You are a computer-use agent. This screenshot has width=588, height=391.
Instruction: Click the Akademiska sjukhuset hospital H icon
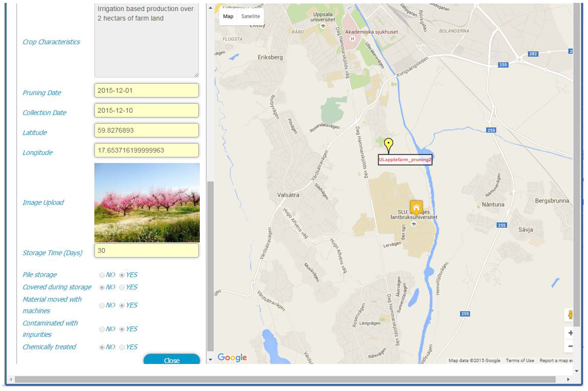point(352,39)
